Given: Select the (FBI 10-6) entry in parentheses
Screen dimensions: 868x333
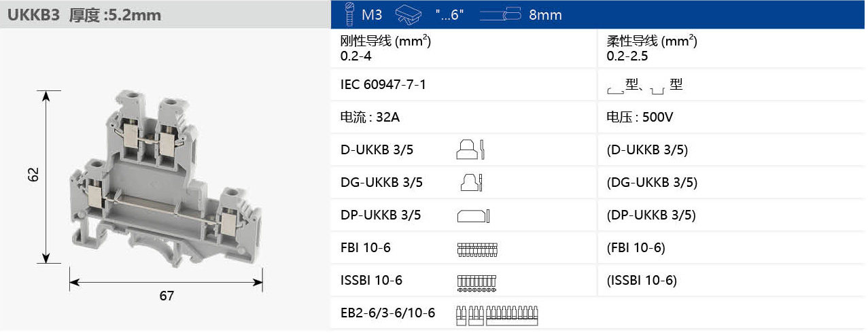Looking at the screenshot, I should 635,248.
